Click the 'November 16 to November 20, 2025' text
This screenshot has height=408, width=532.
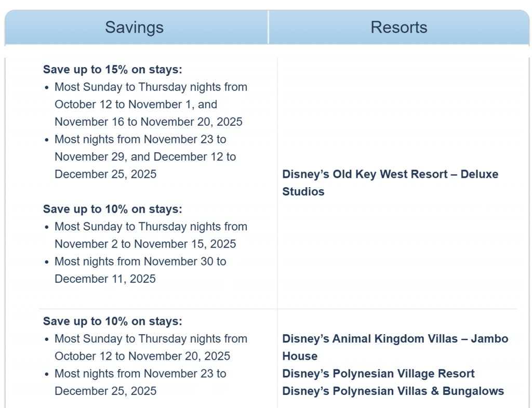pos(149,122)
